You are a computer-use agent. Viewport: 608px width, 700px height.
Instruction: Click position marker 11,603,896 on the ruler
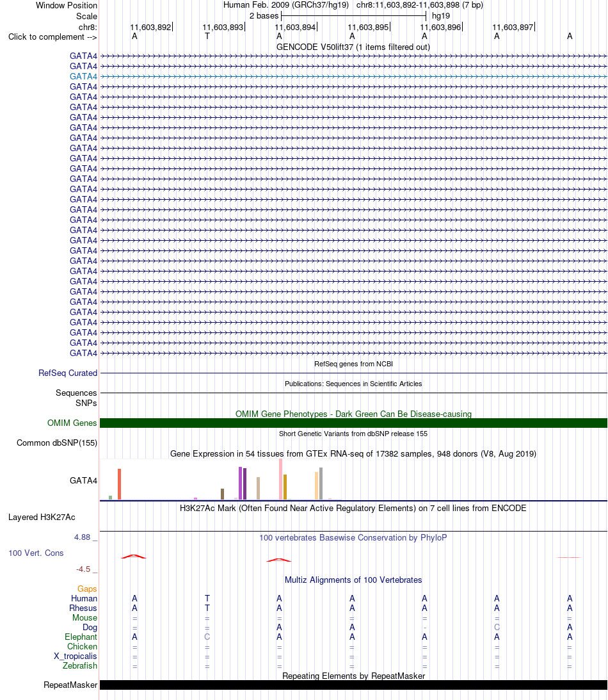pyautogui.click(x=441, y=27)
